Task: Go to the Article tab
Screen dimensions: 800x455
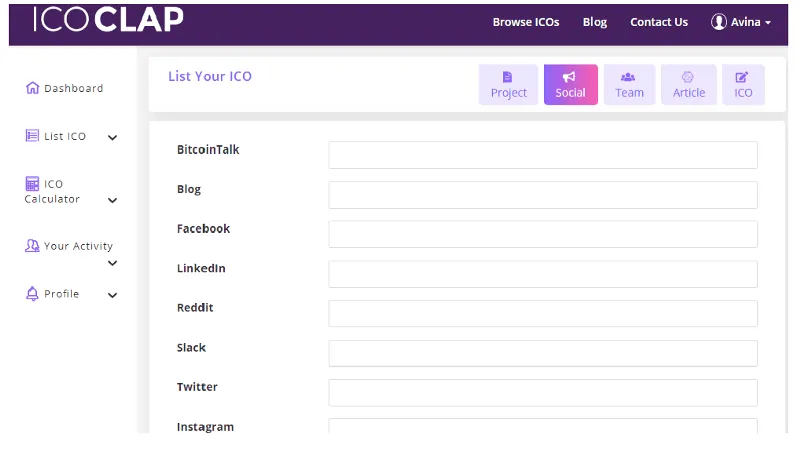Action: click(x=689, y=85)
